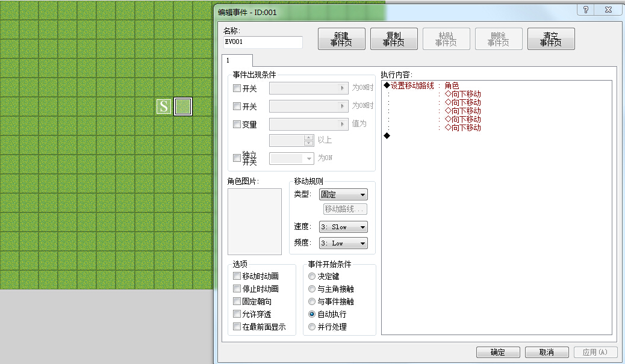Toggle the 移动时动画 option

(237, 276)
